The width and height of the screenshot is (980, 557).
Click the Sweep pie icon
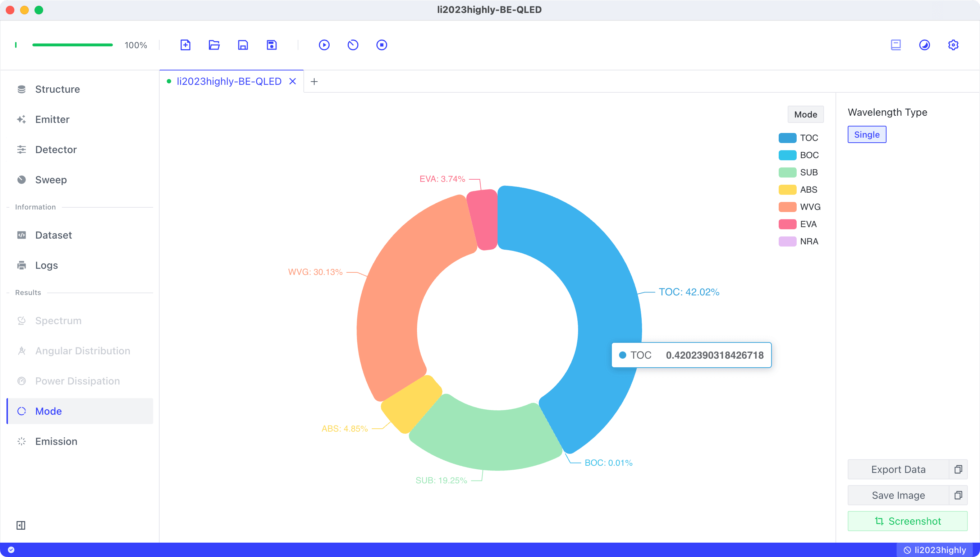(22, 180)
